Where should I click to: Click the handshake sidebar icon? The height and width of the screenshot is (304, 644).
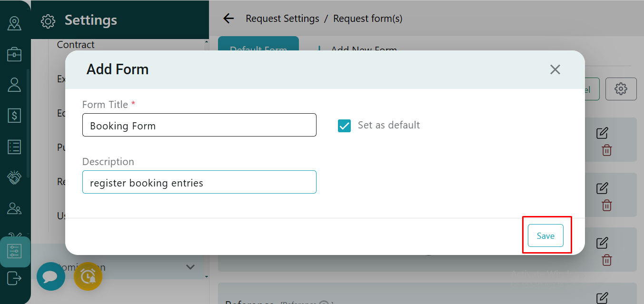[x=14, y=177]
